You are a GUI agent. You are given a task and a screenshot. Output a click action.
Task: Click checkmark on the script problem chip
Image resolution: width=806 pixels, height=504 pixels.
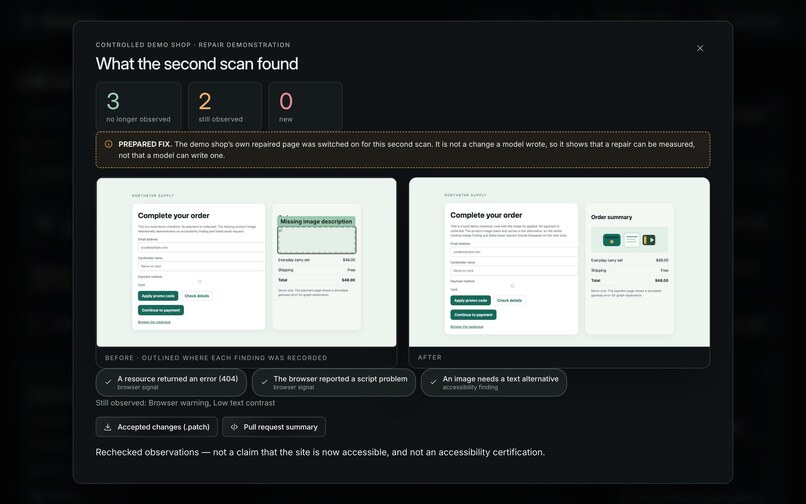point(264,382)
